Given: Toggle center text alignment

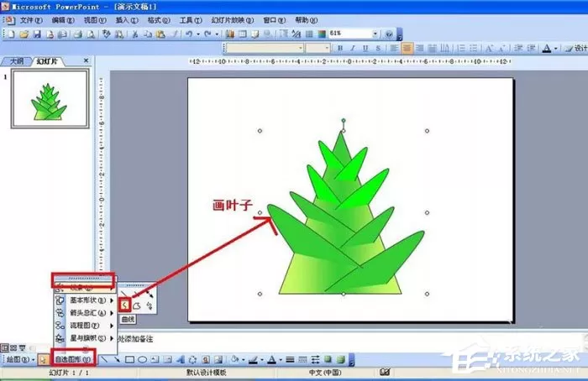Looking at the screenshot, I should tap(407, 48).
